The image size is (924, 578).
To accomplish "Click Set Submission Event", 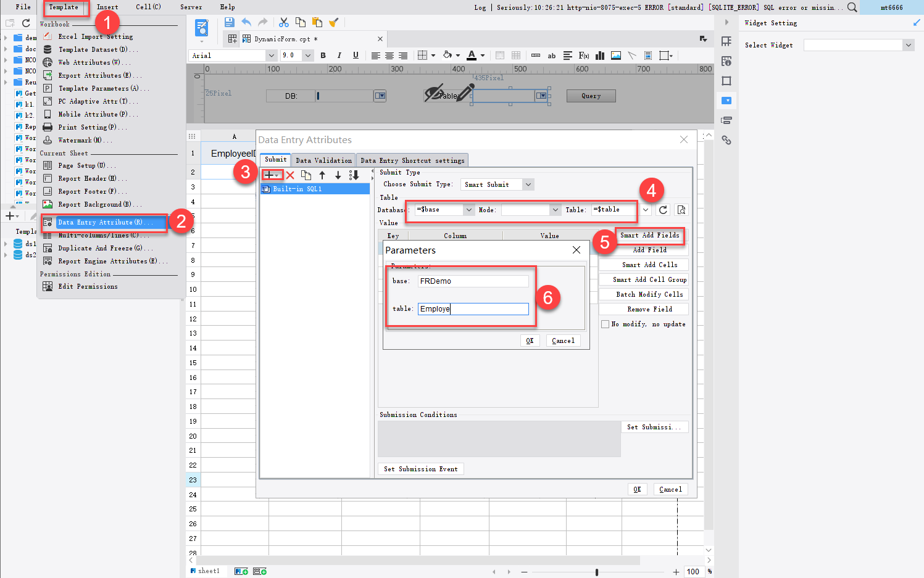I will click(420, 468).
